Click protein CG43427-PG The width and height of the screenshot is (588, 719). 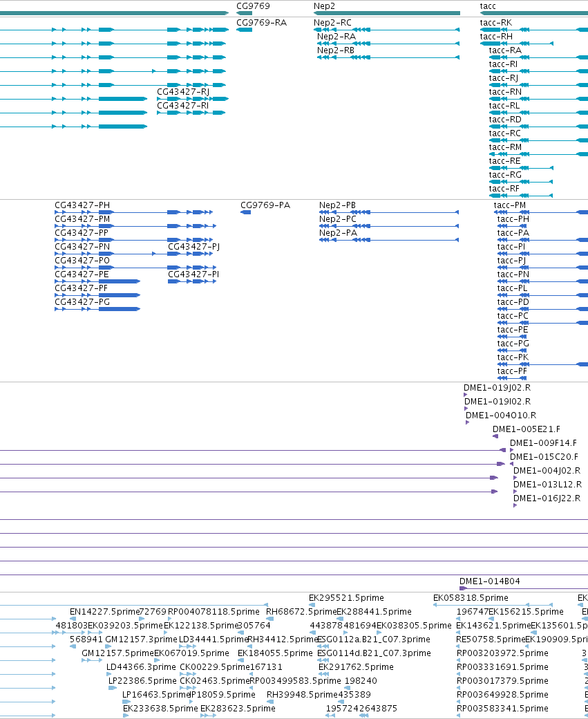click(x=82, y=301)
